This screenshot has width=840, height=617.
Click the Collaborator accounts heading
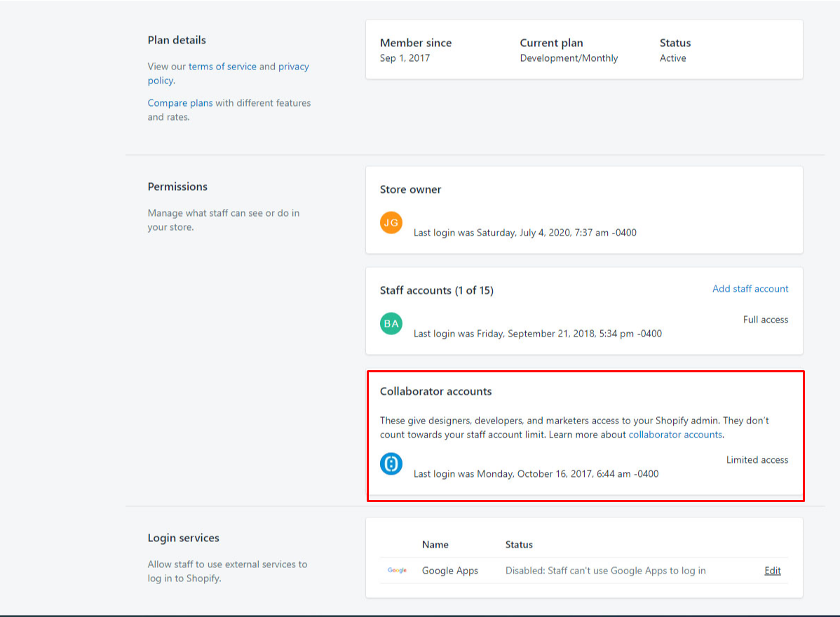click(435, 391)
